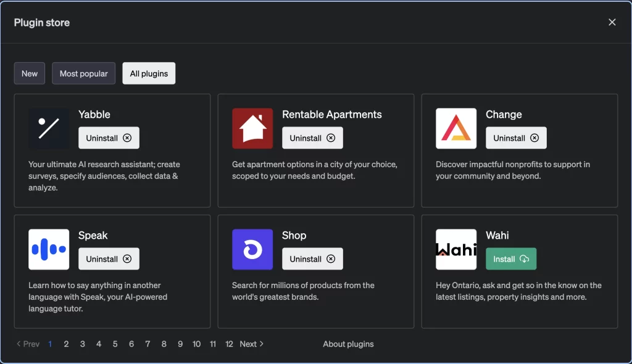The width and height of the screenshot is (632, 364).
Task: Click the Yabble plugin logo icon
Action: pyautogui.click(x=49, y=128)
